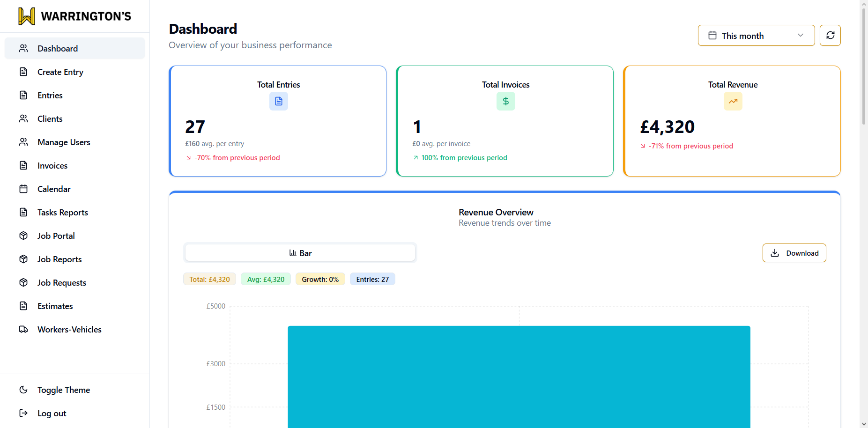Expand the period selector chevron
The height and width of the screenshot is (428, 868).
(x=801, y=36)
